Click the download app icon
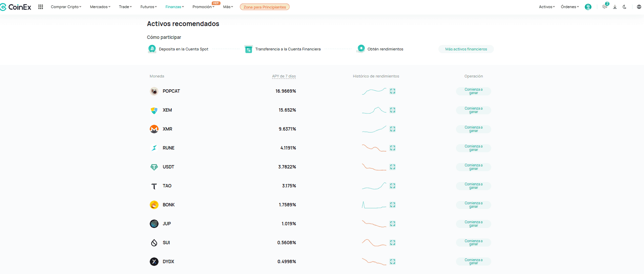644x274 pixels. (615, 7)
